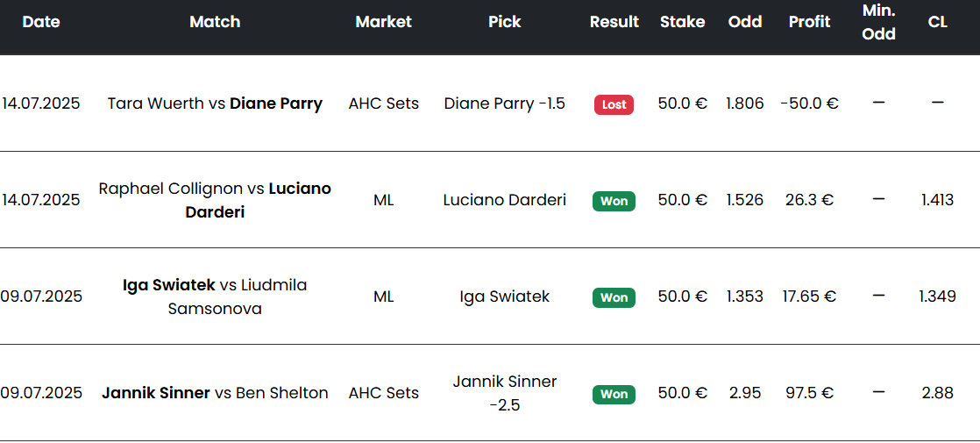This screenshot has height=443, width=980.
Task: Click the Diane Parry -1.5 pick
Action: 504,104
